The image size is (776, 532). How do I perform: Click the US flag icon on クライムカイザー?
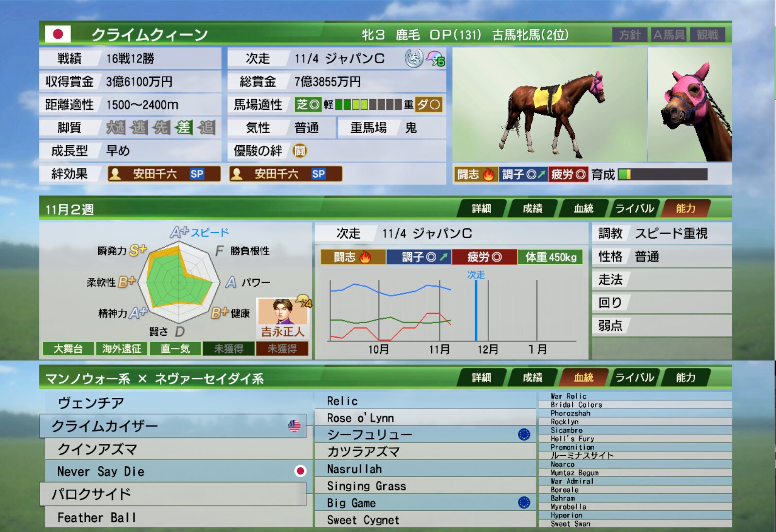(x=294, y=426)
